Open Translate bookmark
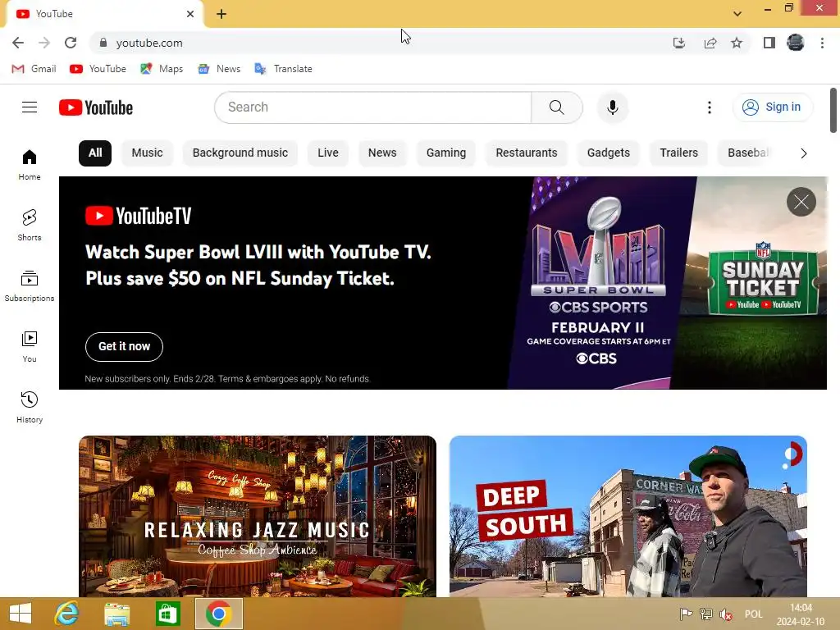840x630 pixels. click(x=283, y=69)
